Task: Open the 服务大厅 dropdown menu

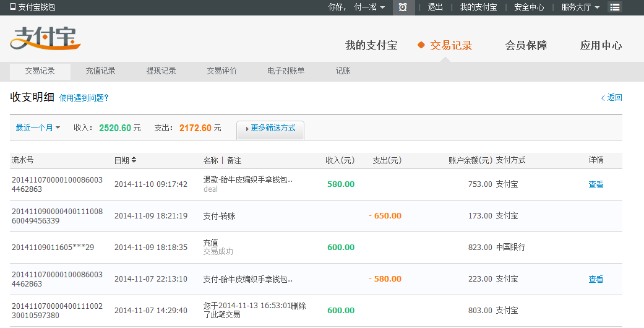Action: 580,7
